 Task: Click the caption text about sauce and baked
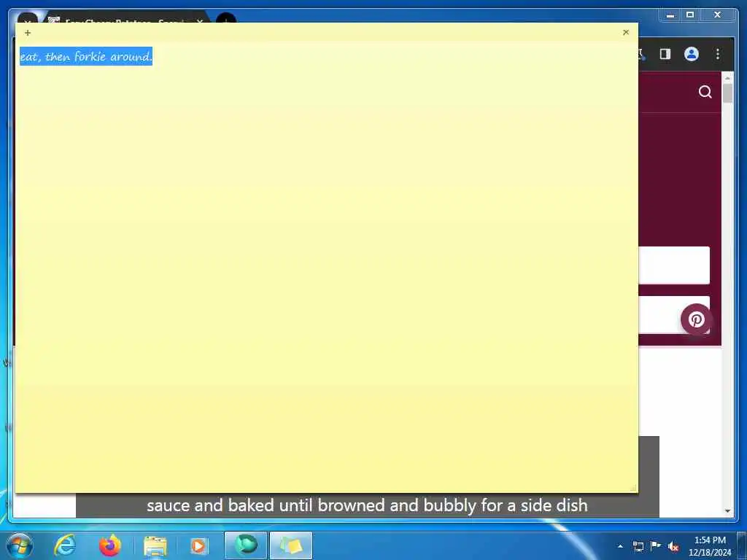coord(368,505)
